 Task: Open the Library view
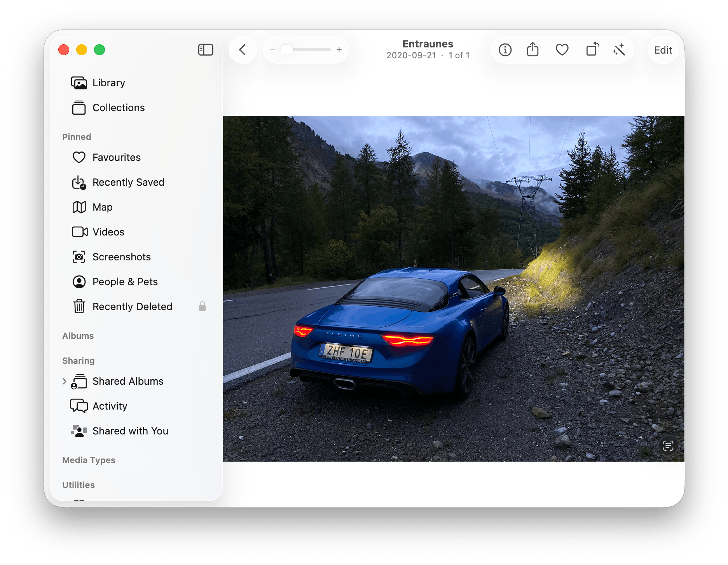[x=108, y=83]
